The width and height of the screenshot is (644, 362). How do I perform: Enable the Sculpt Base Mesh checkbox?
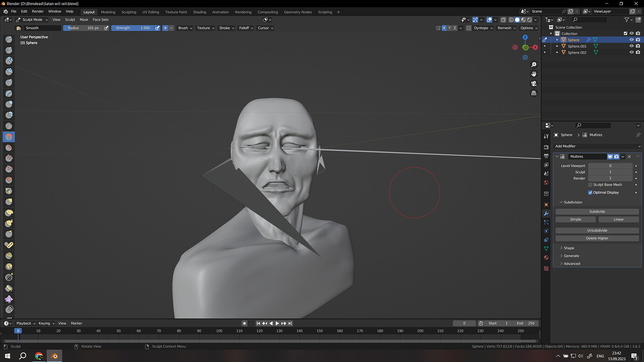click(x=590, y=185)
